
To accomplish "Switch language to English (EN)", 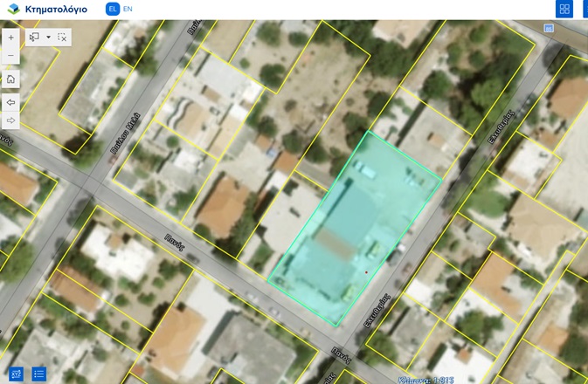I will (128, 9).
